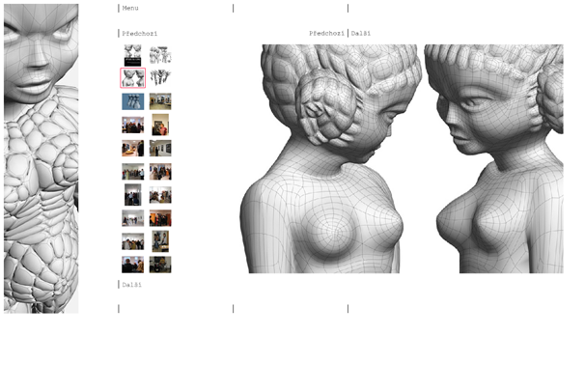Image resolution: width=585 pixels, height=392 pixels.
Task: Go to Další image above main picture
Action: pos(362,33)
